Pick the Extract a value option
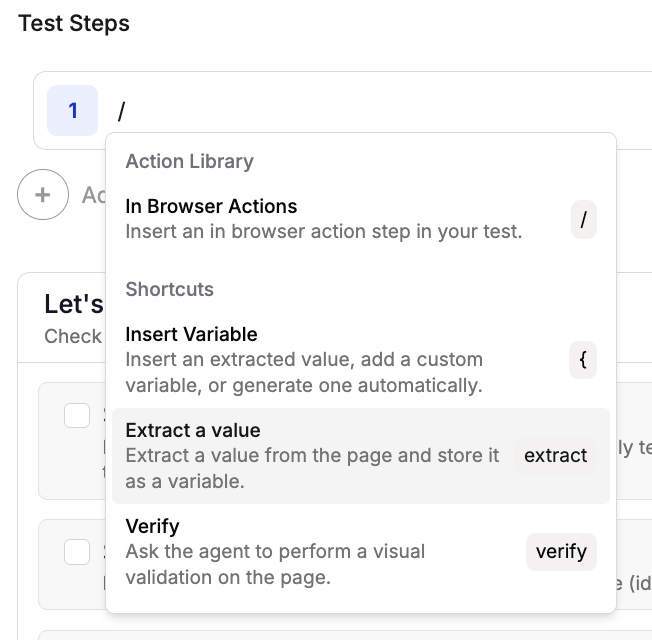This screenshot has width=652, height=640. 192,431
